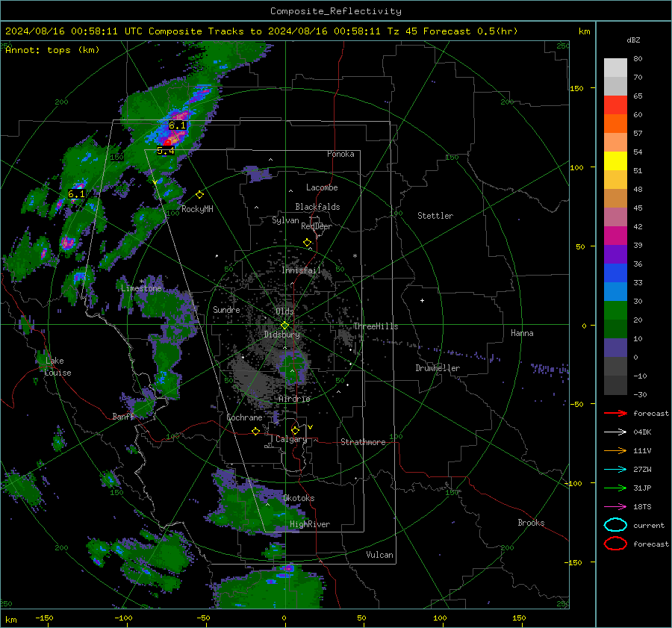Click the orange 111V arrow legend
Image resolution: width=672 pixels, height=628 pixels.
[x=615, y=450]
